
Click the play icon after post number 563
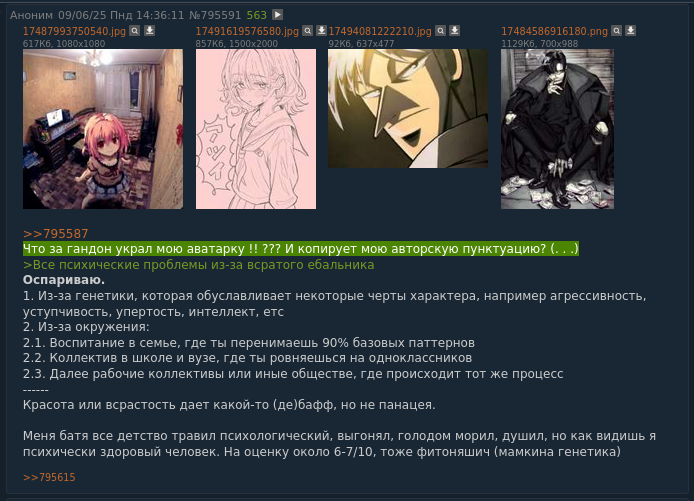click(278, 15)
